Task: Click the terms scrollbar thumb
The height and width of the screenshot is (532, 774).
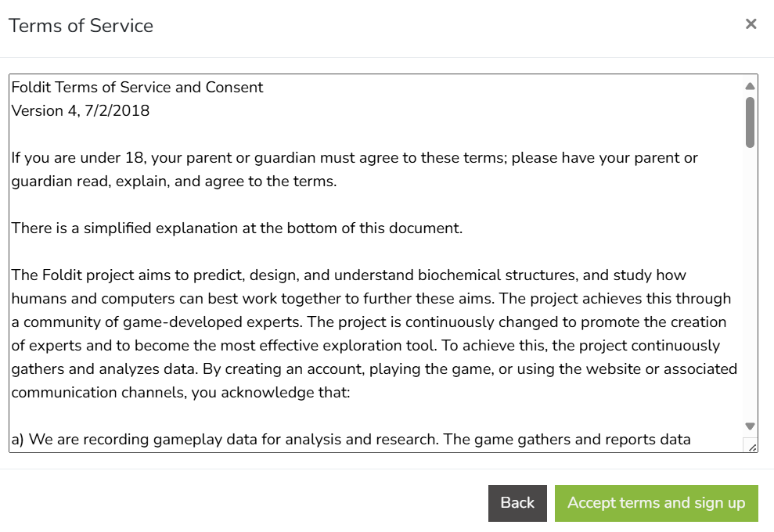Action: [x=750, y=122]
